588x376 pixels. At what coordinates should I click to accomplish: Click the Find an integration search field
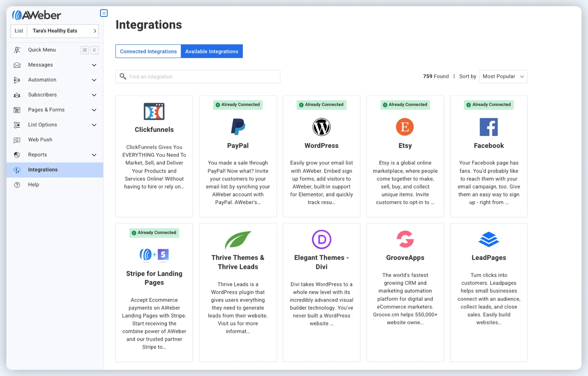[x=198, y=76]
